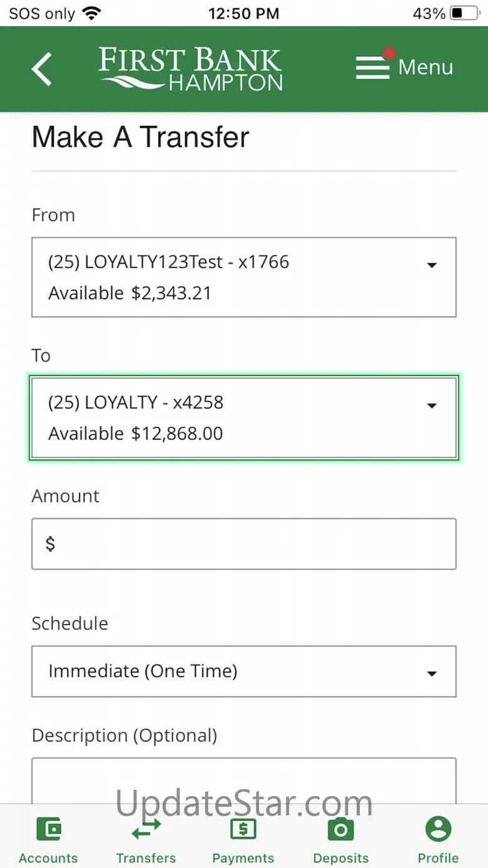Select the Deposits tab label

pos(341,858)
